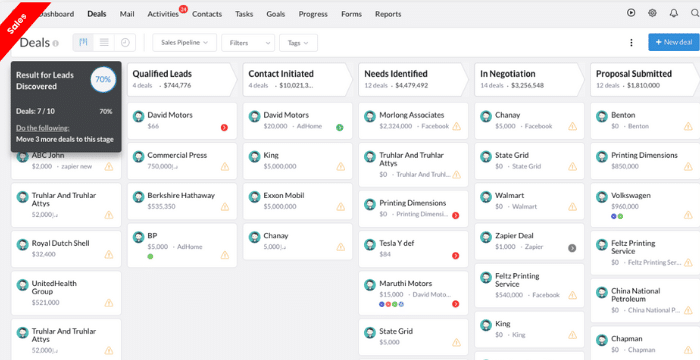Click warning icon on Morlong Associates card
700x360 pixels.
coord(456,126)
